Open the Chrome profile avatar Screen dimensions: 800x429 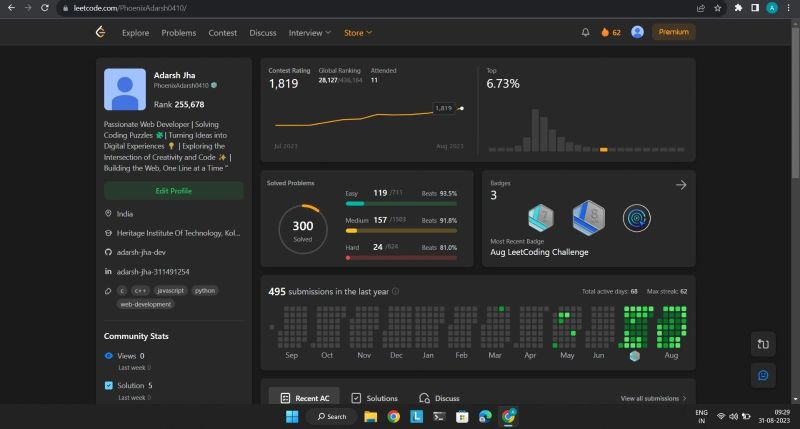772,8
